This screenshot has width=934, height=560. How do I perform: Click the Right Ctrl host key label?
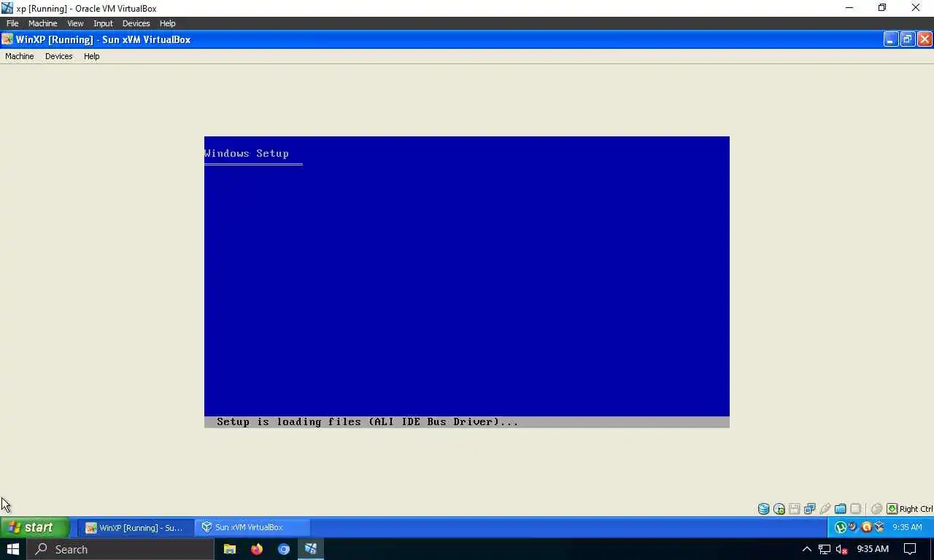click(x=916, y=509)
